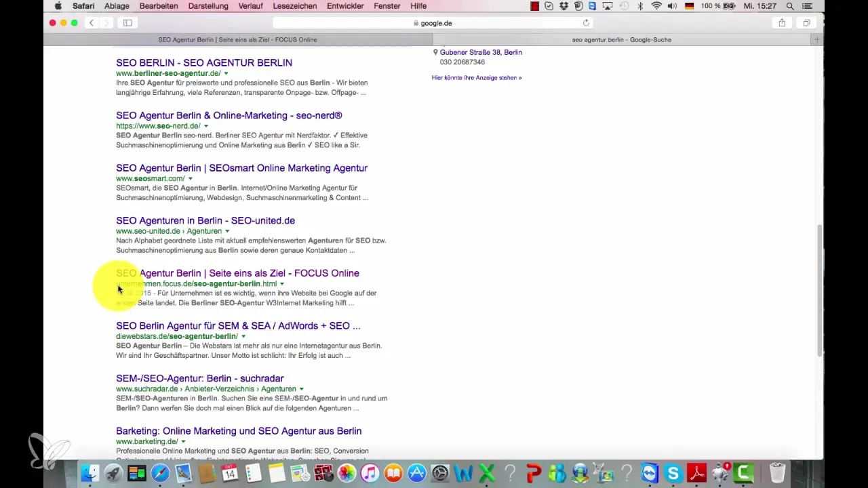Open the Fenster menu
868x488 pixels.
(387, 6)
